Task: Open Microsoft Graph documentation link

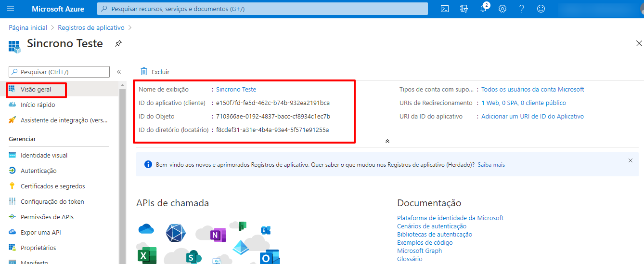Action: pos(419,251)
